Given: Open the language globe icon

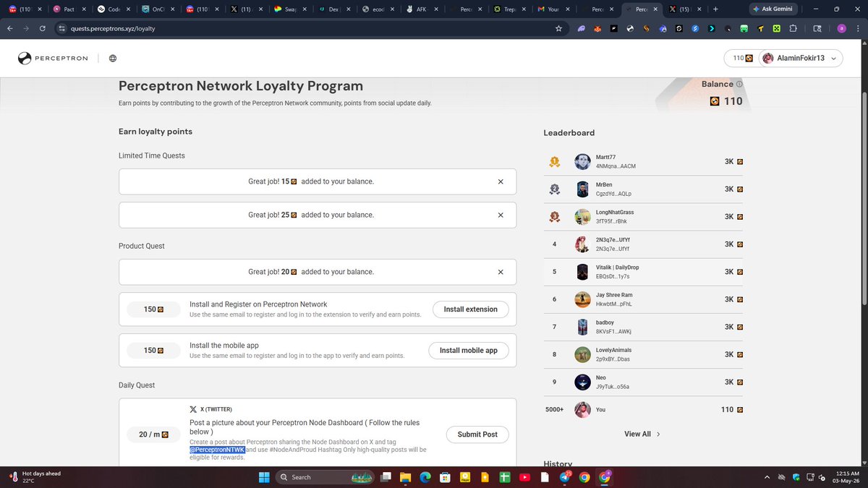Looking at the screenshot, I should pyautogui.click(x=113, y=59).
